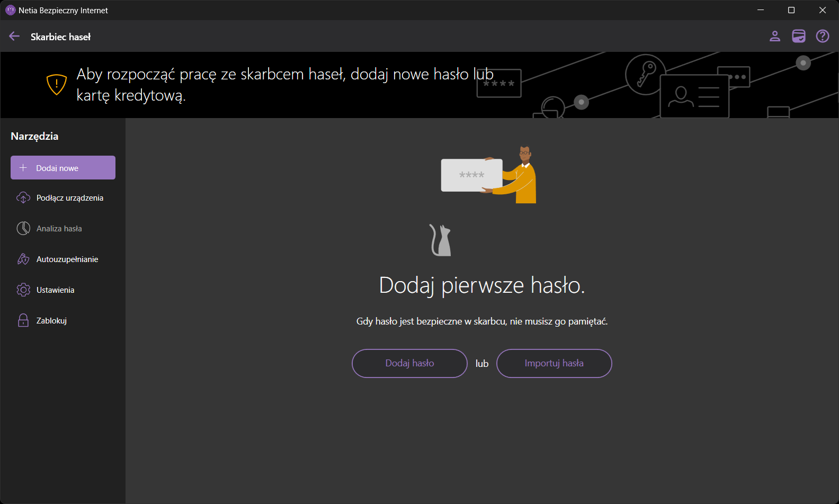Click the wallet card icon in header
Viewport: 839px width, 504px height.
click(x=798, y=36)
